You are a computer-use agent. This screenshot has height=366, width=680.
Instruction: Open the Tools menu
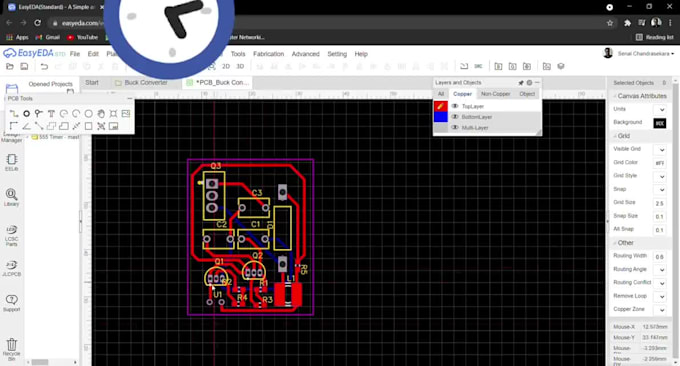(238, 54)
